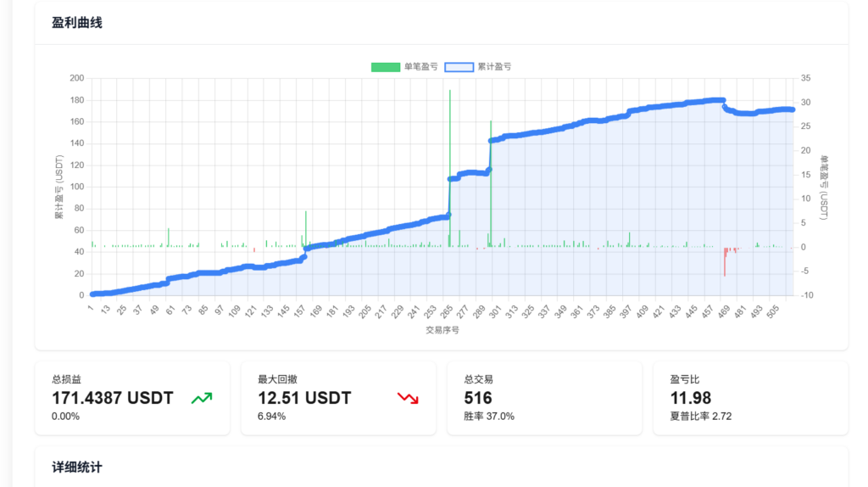The width and height of the screenshot is (868, 487).
Task: Pick the green bar near trade 157
Action: (x=306, y=227)
